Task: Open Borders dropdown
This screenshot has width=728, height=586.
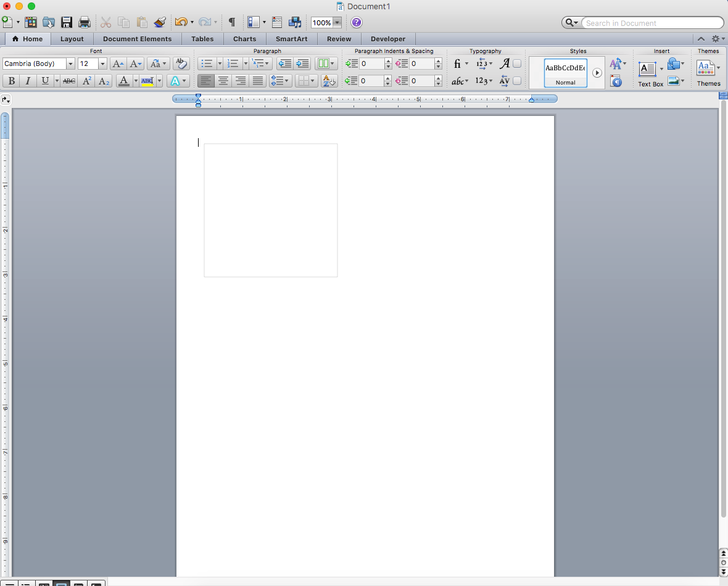Action: (x=306, y=81)
